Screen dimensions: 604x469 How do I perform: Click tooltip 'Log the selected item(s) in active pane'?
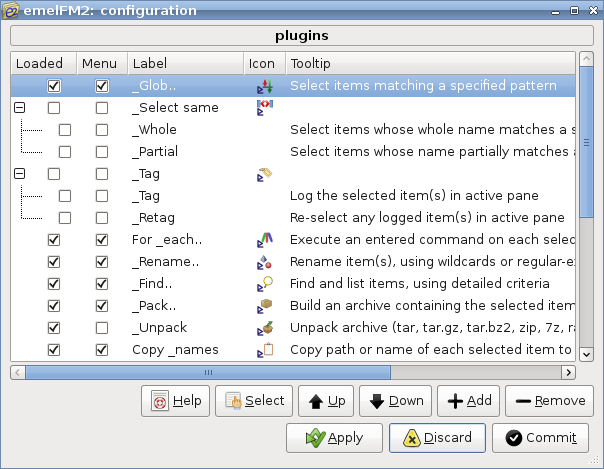click(x=414, y=196)
